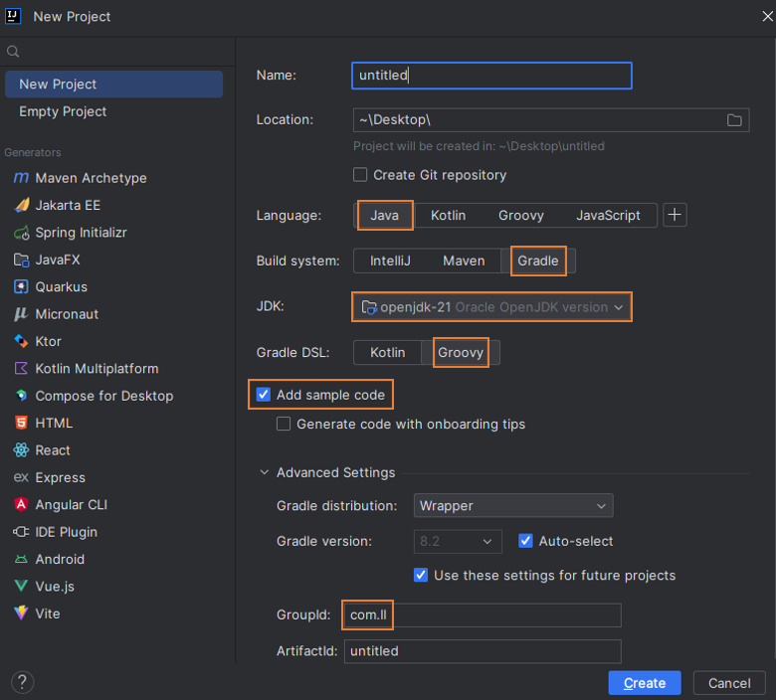Select JavaScript language
Image resolution: width=776 pixels, height=700 pixels.
coord(608,215)
